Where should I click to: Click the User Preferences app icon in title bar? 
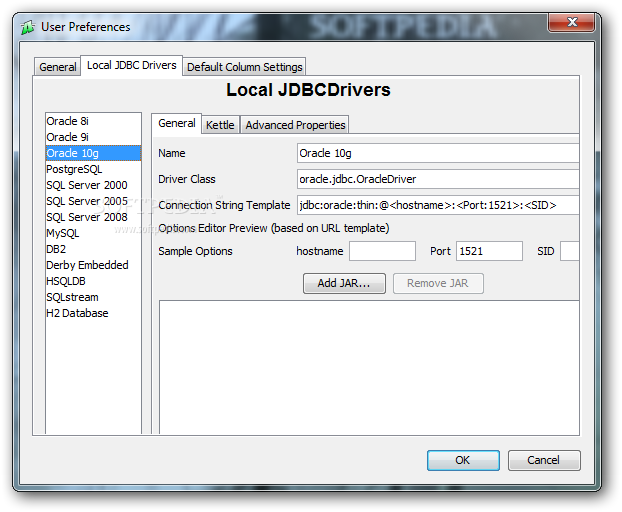(27, 27)
